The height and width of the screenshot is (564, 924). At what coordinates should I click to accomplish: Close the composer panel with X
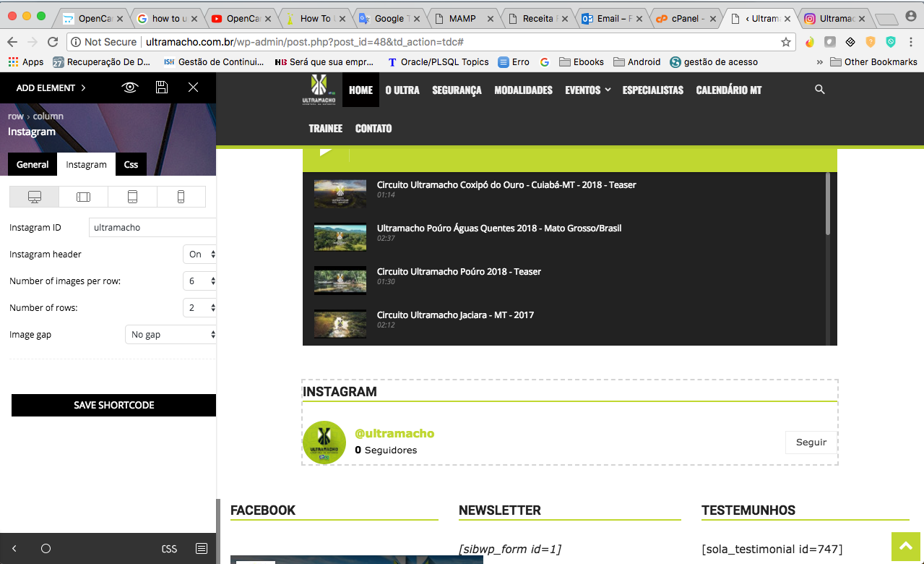(193, 87)
